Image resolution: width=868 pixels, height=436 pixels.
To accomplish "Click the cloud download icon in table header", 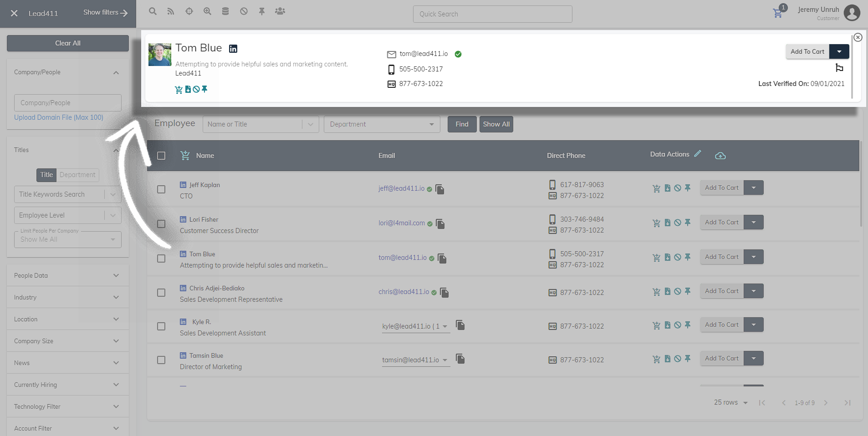I will coord(720,156).
